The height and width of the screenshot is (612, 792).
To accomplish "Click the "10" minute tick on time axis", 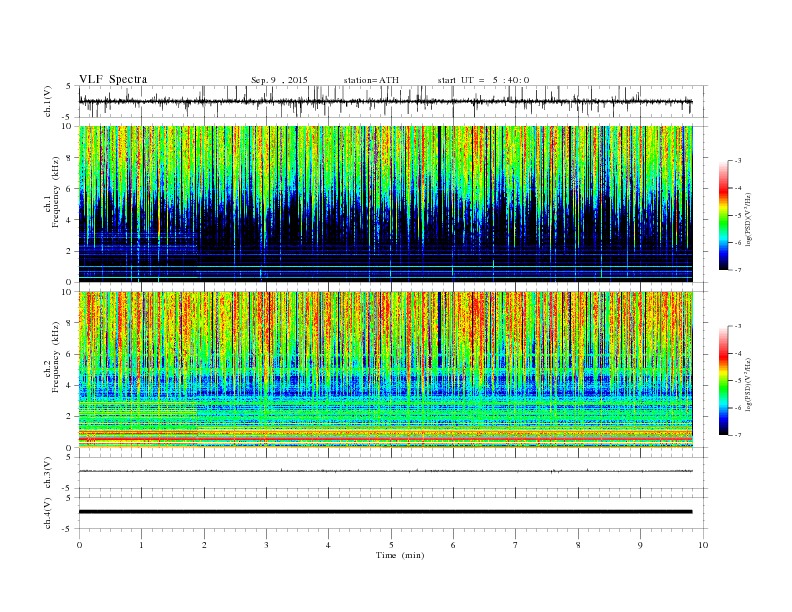I will pyautogui.click(x=703, y=545).
